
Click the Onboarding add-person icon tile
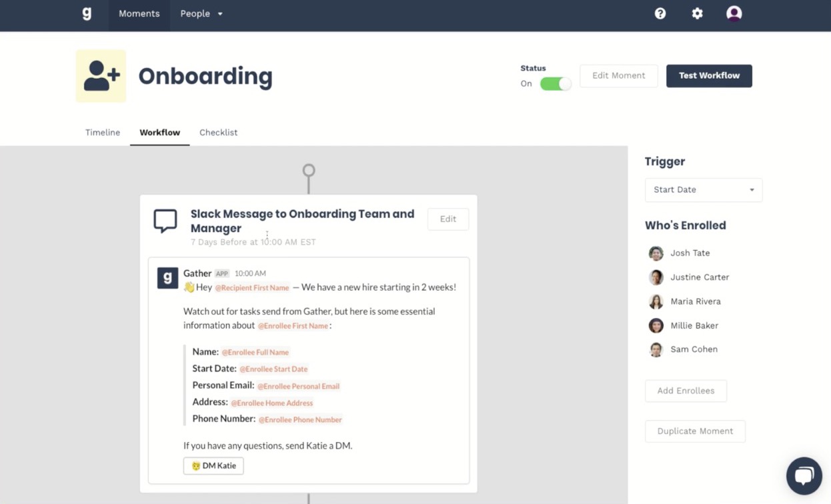101,76
